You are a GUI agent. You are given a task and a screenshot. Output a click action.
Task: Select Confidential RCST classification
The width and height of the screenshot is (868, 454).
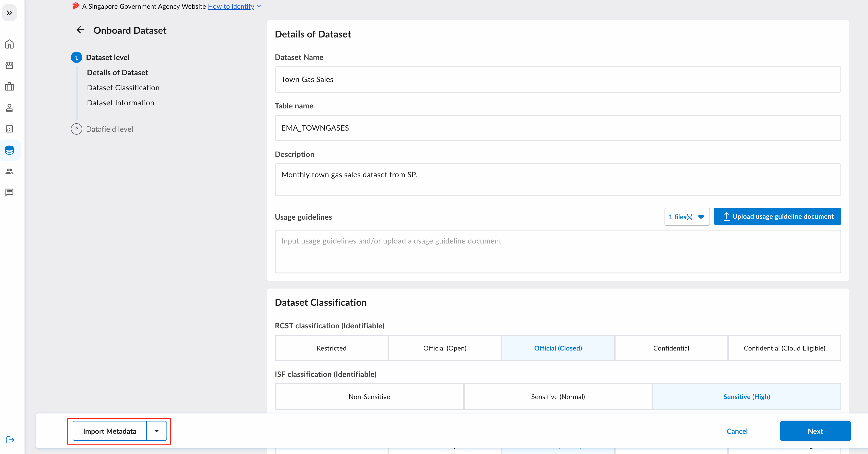pyautogui.click(x=671, y=348)
